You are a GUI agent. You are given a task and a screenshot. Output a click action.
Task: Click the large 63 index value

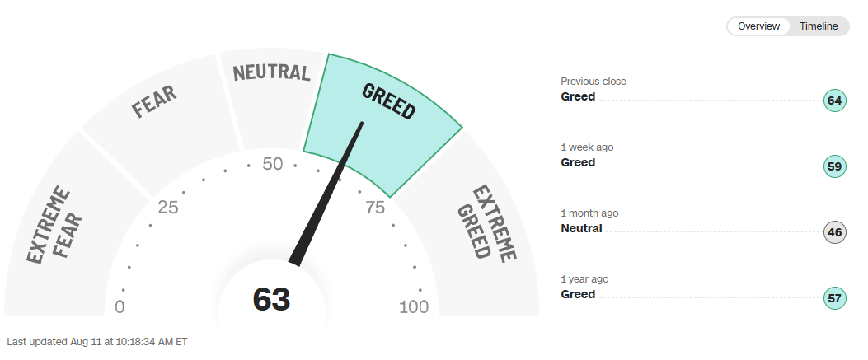pyautogui.click(x=272, y=299)
